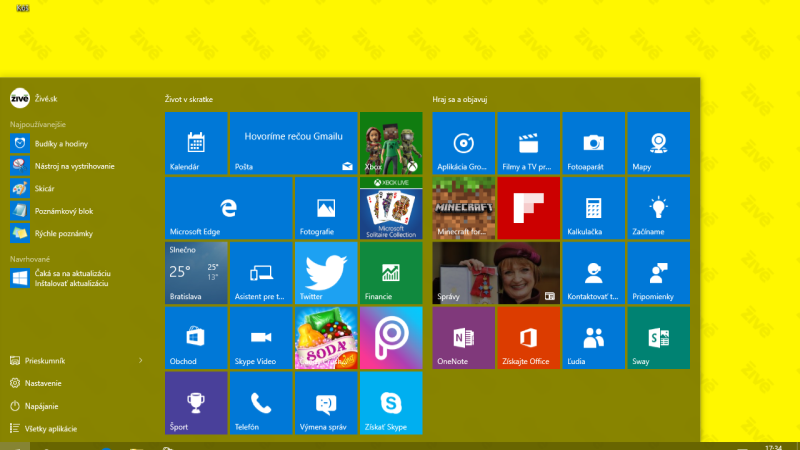Open Budíky a hodiny app

(60, 143)
